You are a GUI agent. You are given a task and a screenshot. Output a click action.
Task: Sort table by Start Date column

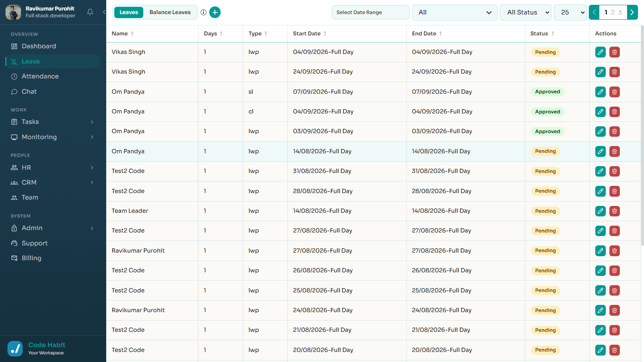310,34
